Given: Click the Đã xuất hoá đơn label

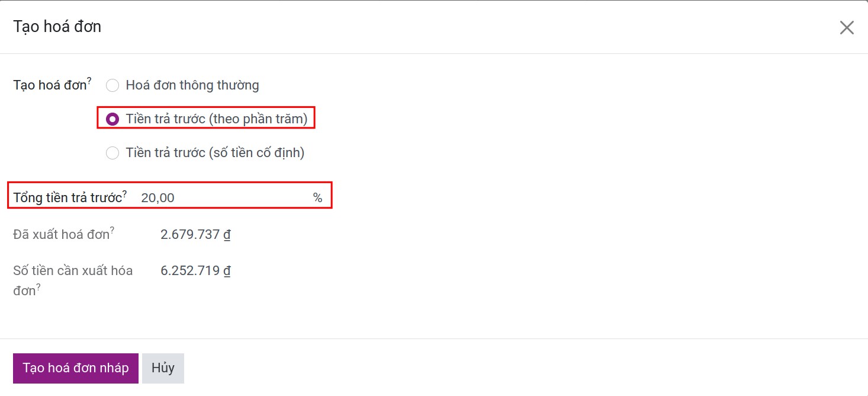Looking at the screenshot, I should [62, 235].
